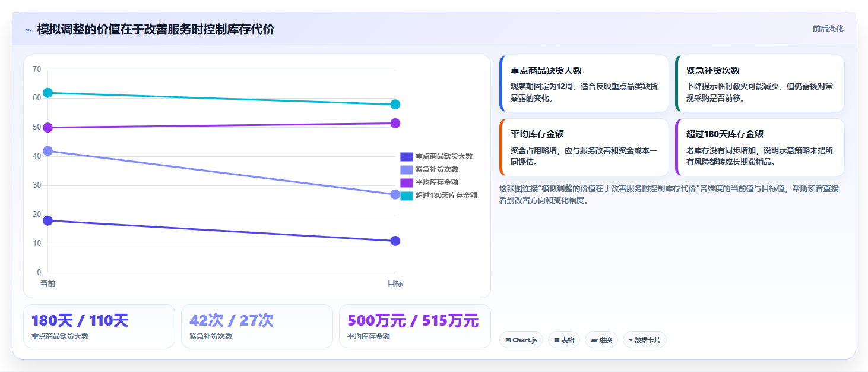Viewport: 868px width, 372px height.
Task: Click the title 模拟调整的价值在于改善服务时控制库存代价
Action: coord(156,29)
